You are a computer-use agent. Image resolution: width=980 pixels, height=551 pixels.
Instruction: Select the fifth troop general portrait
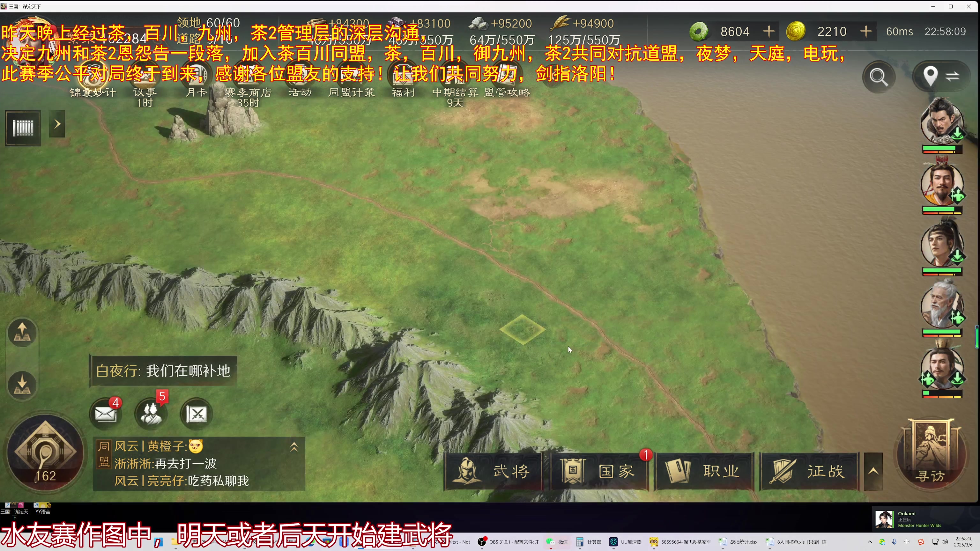point(942,366)
